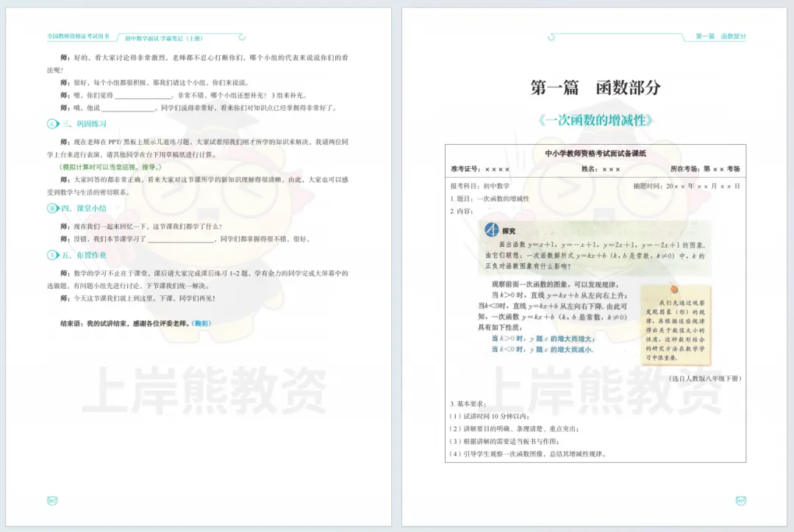Click line 画出函数 y=x+1, y=−x+1
The image size is (794, 532).
coord(602,245)
